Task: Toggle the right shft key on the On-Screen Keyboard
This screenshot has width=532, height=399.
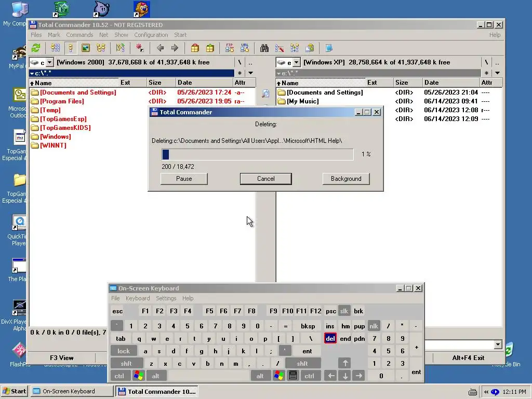Action: (x=303, y=363)
